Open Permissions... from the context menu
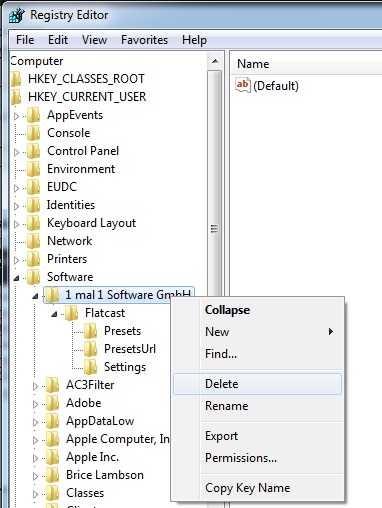 [257, 458]
